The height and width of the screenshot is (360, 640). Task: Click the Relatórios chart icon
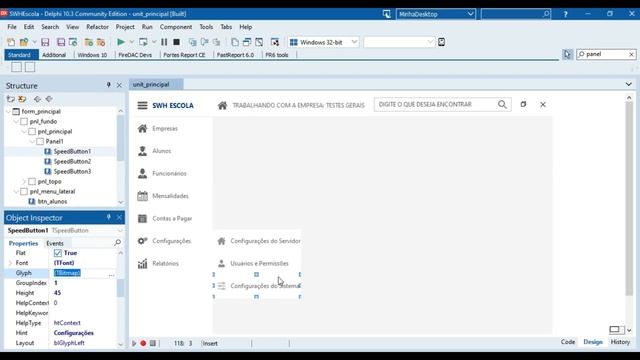coord(142,264)
